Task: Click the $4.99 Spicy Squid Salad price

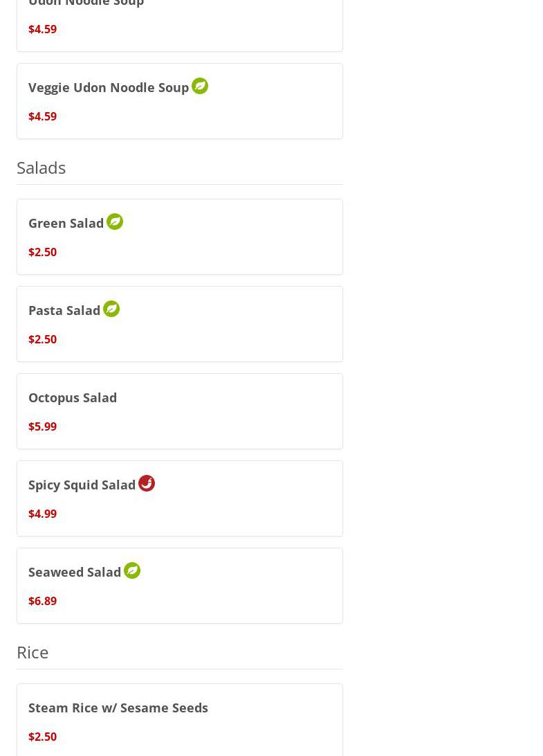Action: [42, 514]
